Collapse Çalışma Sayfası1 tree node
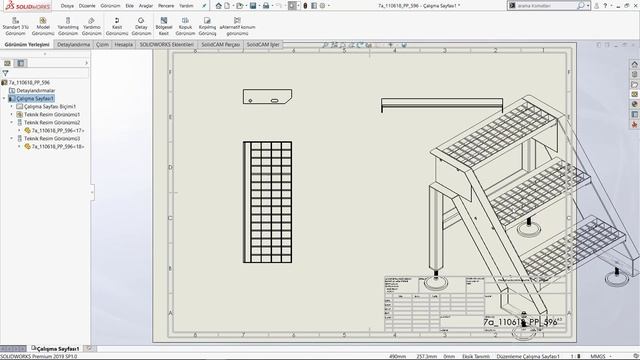 4,98
